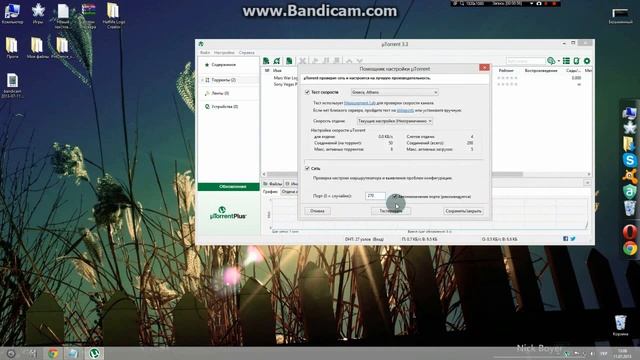
Task: Click the move up queue arrow
Action: pyautogui.click(x=349, y=61)
